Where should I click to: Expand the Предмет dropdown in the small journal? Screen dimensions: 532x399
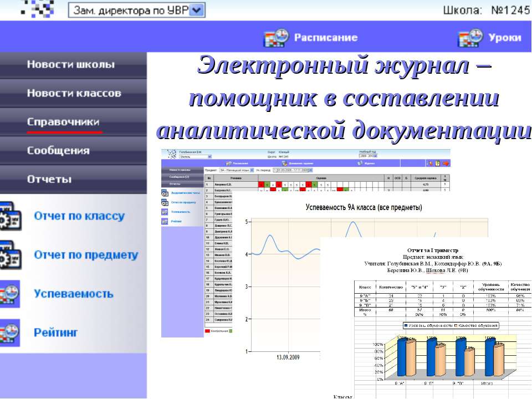pyautogui.click(x=251, y=170)
